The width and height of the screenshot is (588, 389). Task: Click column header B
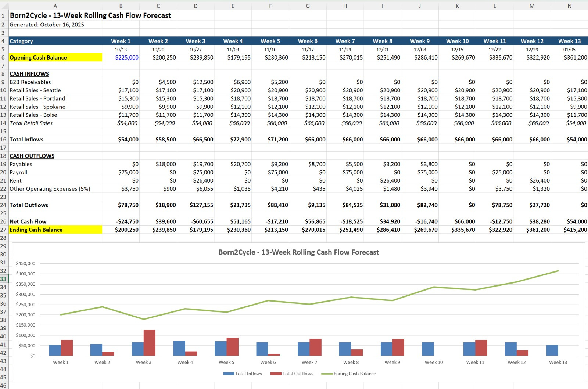pyautogui.click(x=121, y=6)
